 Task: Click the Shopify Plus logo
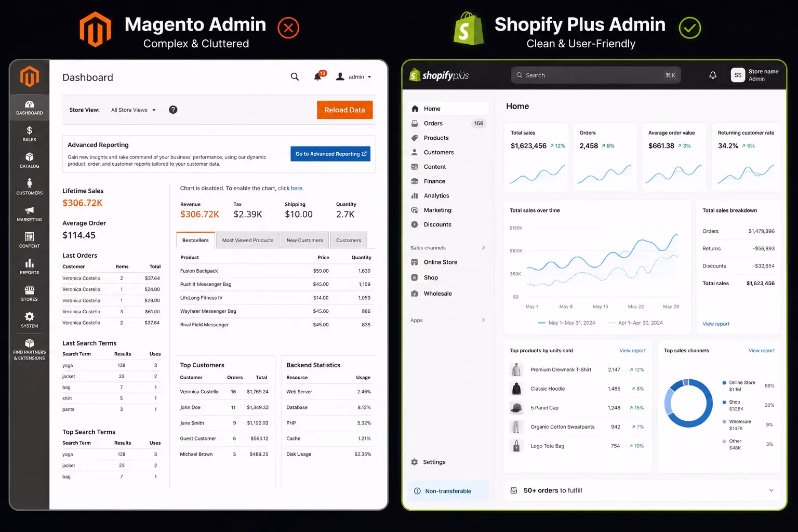tap(439, 75)
